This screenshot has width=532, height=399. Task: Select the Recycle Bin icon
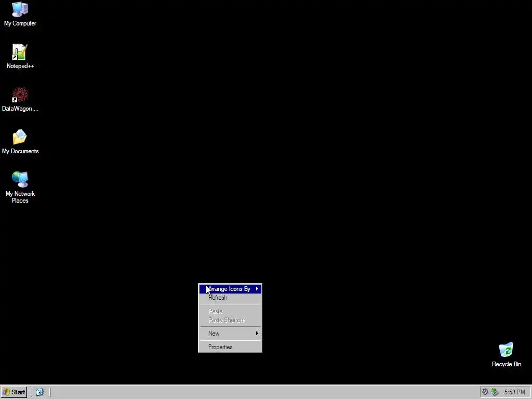click(506, 350)
